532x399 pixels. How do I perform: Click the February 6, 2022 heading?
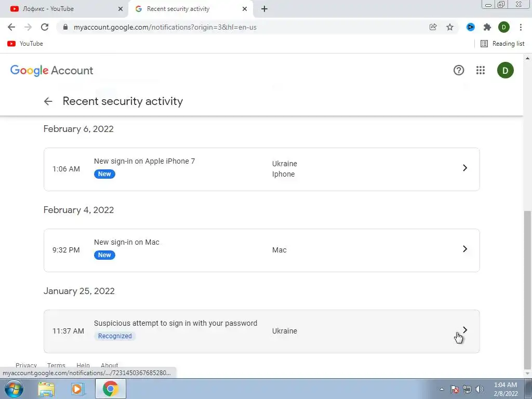click(x=78, y=129)
